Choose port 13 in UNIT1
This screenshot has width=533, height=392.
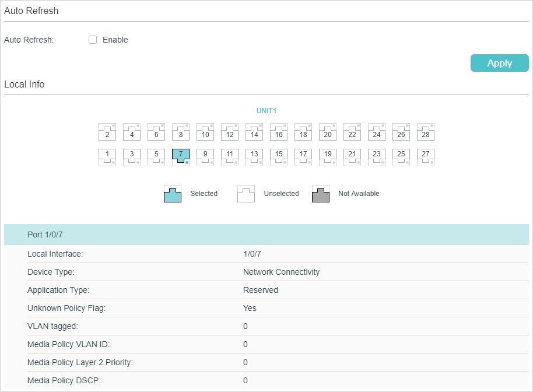tap(254, 157)
